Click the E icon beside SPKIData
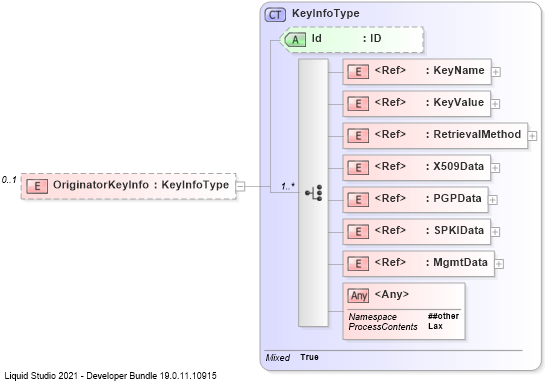The height and width of the screenshot is (381, 545). click(x=358, y=232)
